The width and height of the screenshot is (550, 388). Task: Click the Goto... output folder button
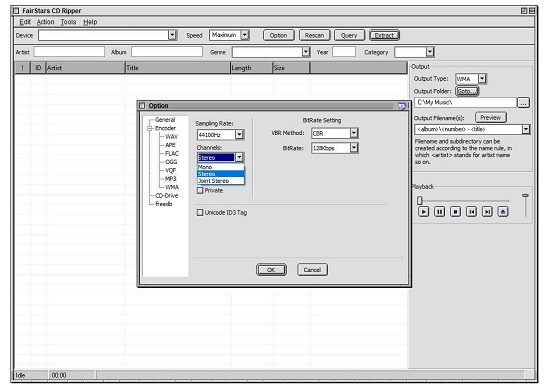(x=467, y=91)
